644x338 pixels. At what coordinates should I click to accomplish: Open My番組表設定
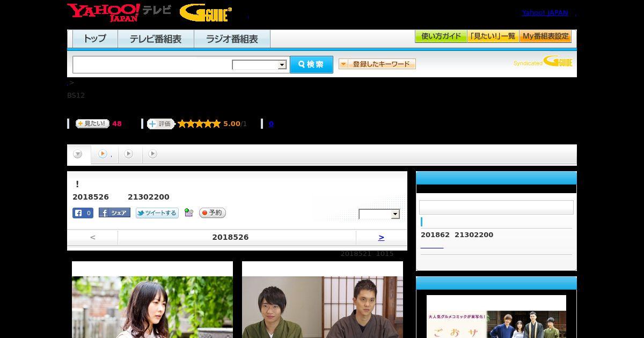tap(545, 36)
